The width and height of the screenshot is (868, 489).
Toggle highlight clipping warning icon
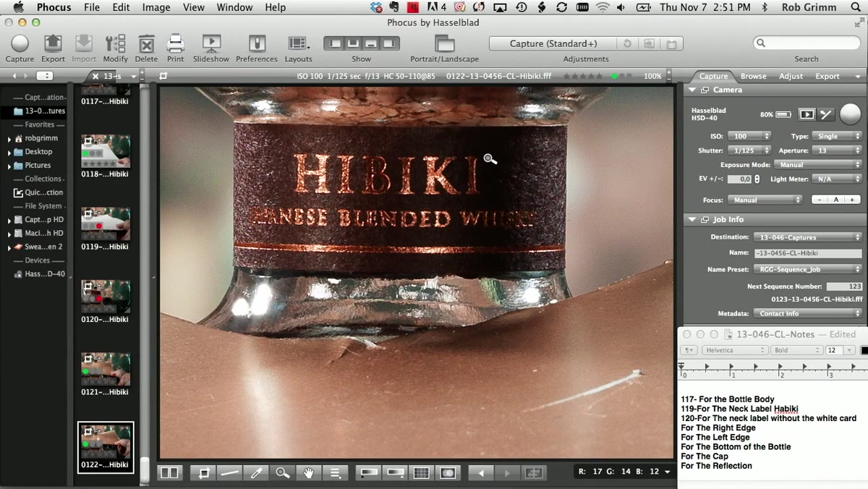coord(396,472)
